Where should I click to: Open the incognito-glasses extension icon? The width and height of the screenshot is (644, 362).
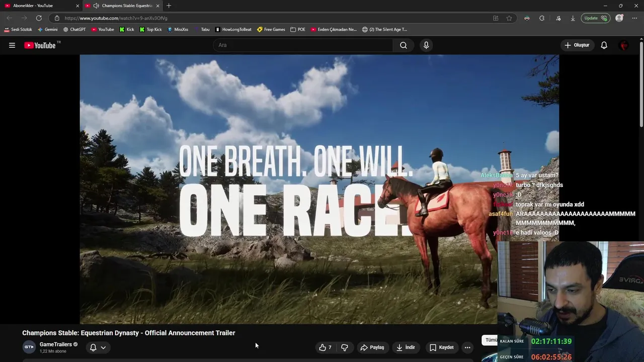point(527,18)
